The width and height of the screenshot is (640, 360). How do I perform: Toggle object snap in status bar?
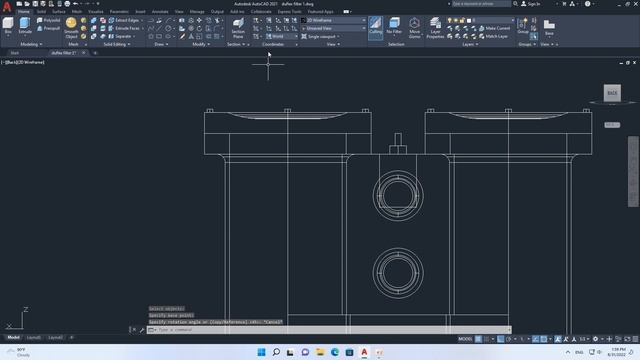coord(543,339)
